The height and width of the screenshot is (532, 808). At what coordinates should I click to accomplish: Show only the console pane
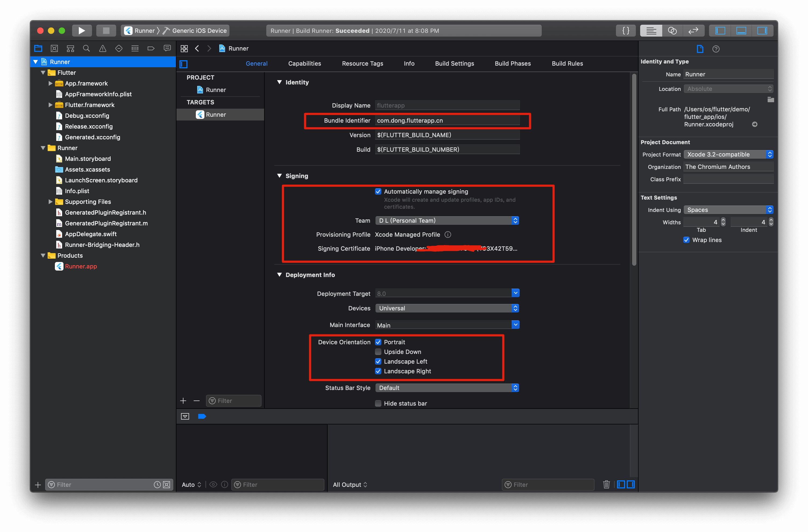click(x=630, y=484)
